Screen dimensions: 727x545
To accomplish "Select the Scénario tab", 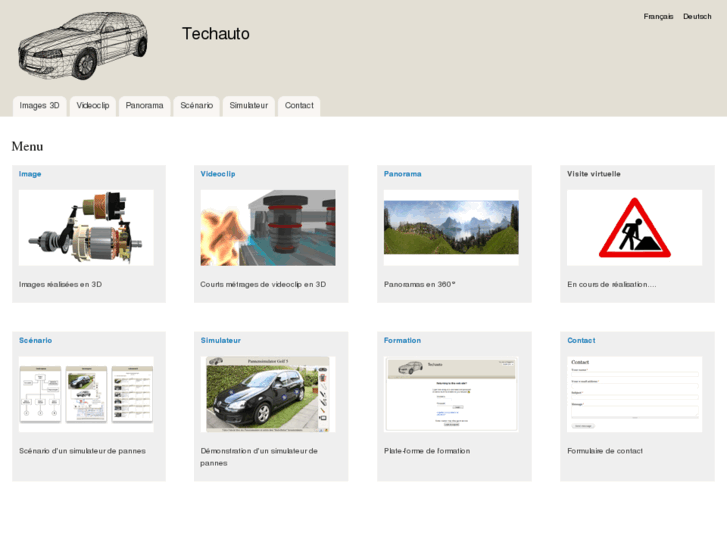I will (x=197, y=106).
